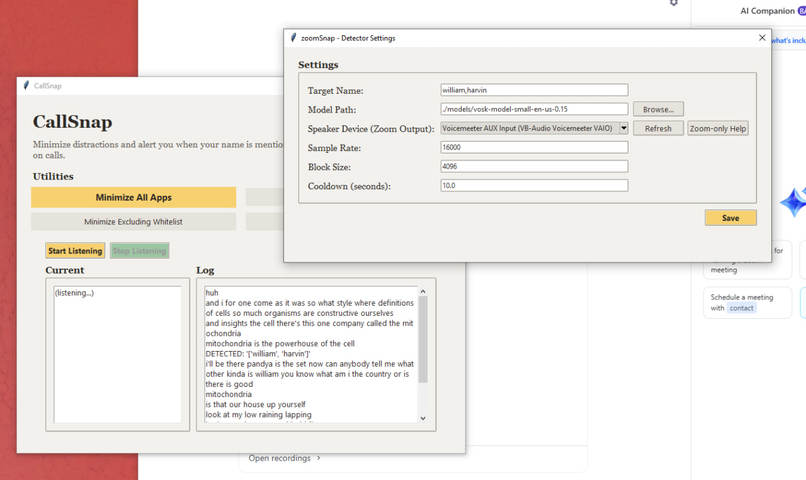Viewport: 806px width, 480px height.
Task: Open the Speaker Device dropdown arrow
Action: [x=624, y=128]
